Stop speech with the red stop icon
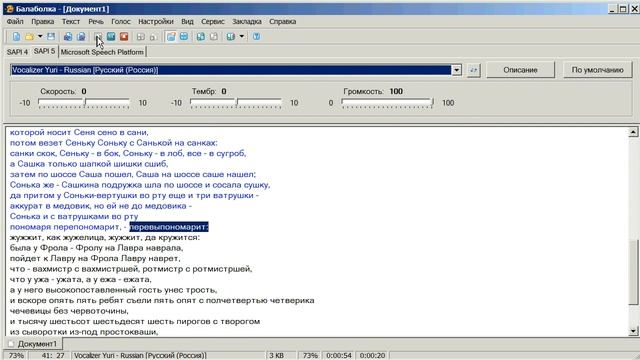The width and height of the screenshot is (640, 360). [x=124, y=37]
